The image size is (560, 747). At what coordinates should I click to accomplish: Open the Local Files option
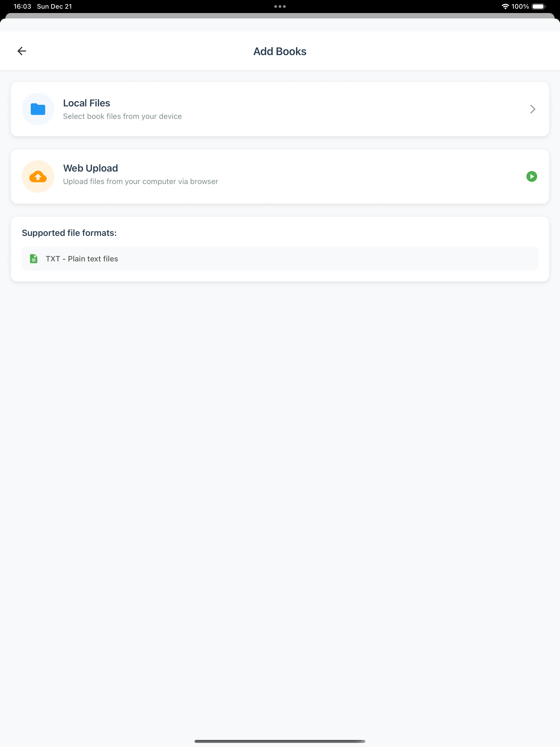coord(280,109)
